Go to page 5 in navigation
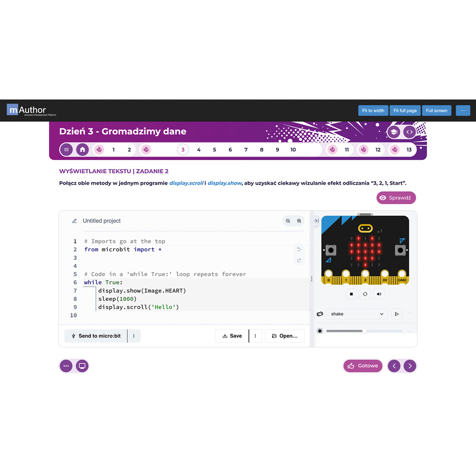This screenshot has width=476, height=476. [x=214, y=149]
